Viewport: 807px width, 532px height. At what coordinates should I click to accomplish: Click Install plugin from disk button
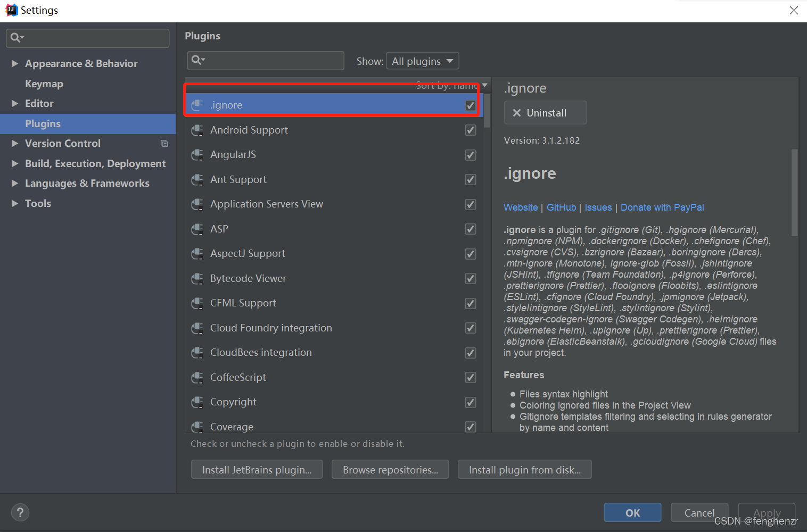[525, 470]
